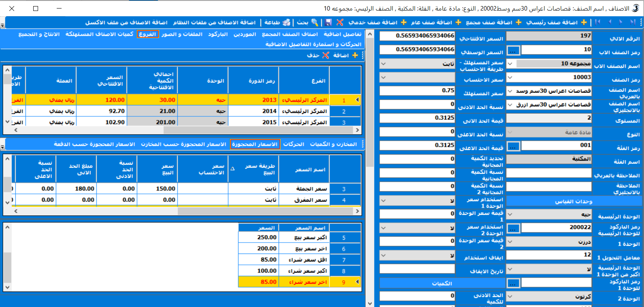Screen dimensions: 644x307
Task: Expand رمز الصنف dropdown 10003
Action: pos(510,77)
